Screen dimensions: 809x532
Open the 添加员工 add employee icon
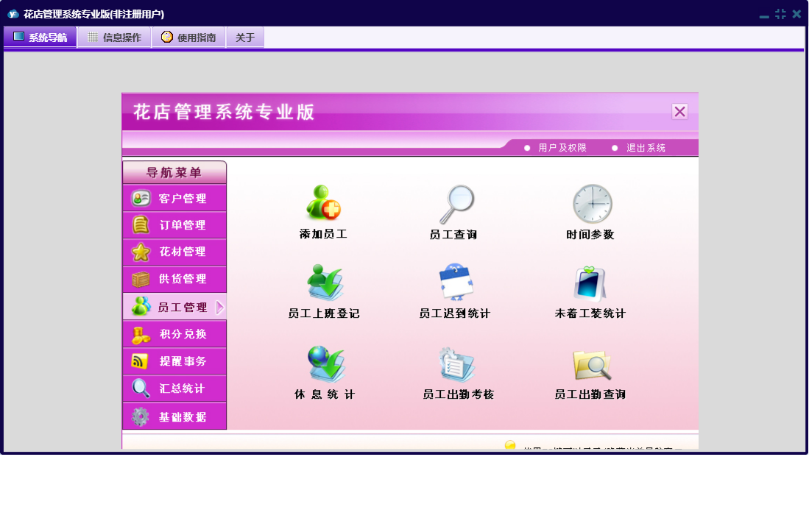tap(323, 202)
